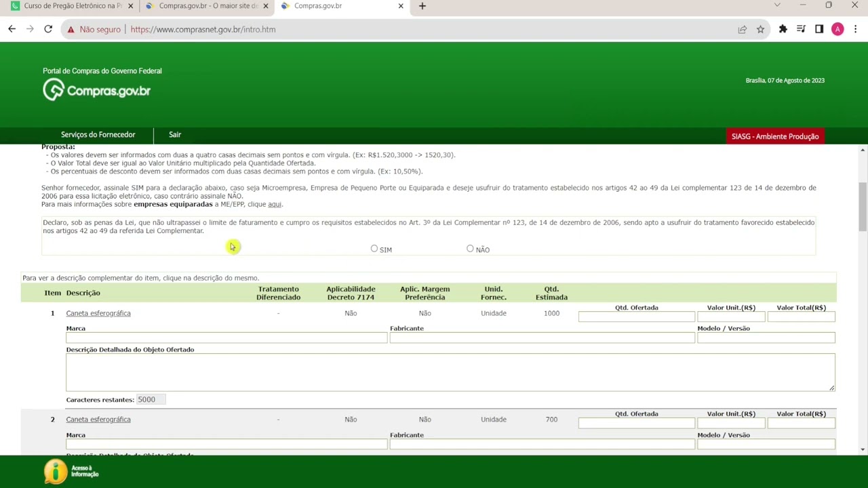
Task: Click item 2 Valor Total(R$) field
Action: tap(802, 423)
